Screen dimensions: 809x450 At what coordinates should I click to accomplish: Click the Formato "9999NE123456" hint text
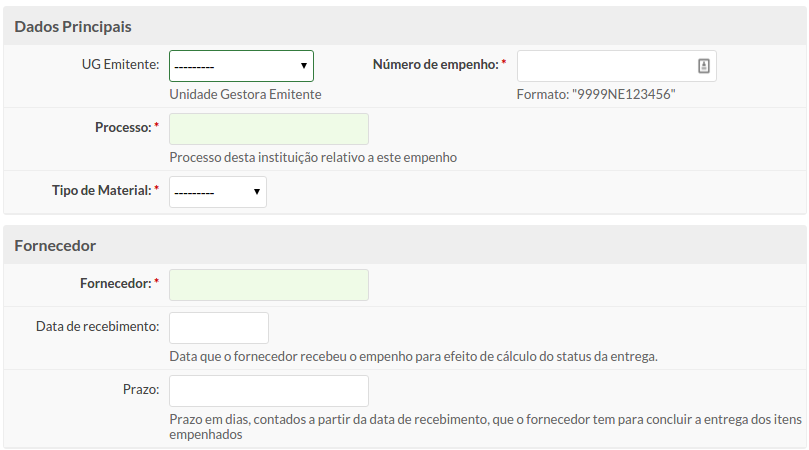pos(596,94)
